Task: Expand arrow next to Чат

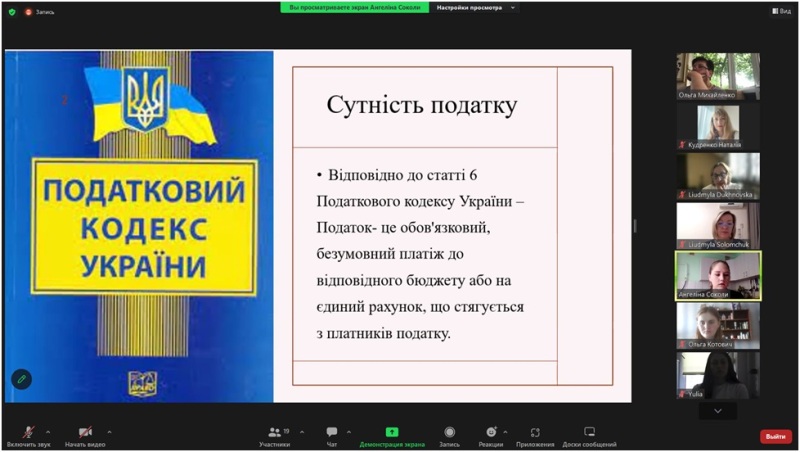Action: coord(348,432)
